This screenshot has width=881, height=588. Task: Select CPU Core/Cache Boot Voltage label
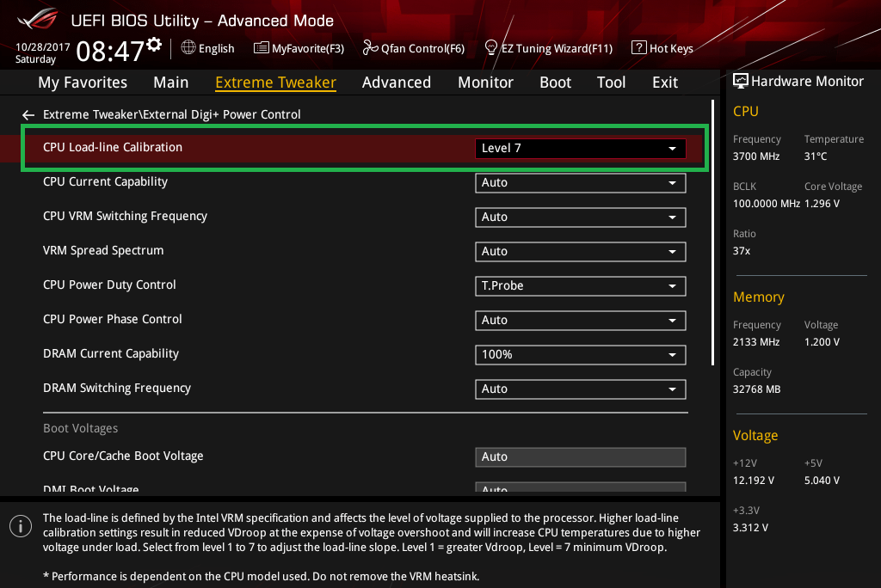point(123,456)
